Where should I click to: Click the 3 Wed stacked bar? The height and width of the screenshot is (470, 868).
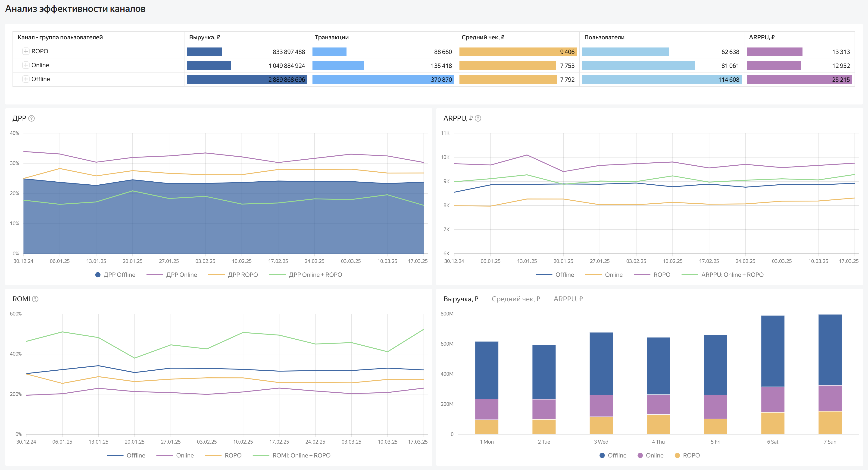point(601,383)
